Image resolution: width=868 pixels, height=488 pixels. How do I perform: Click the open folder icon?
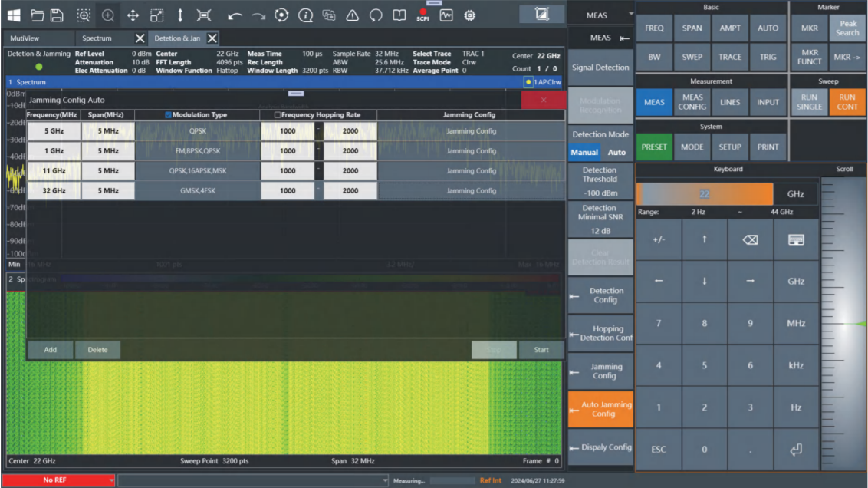tap(37, 15)
